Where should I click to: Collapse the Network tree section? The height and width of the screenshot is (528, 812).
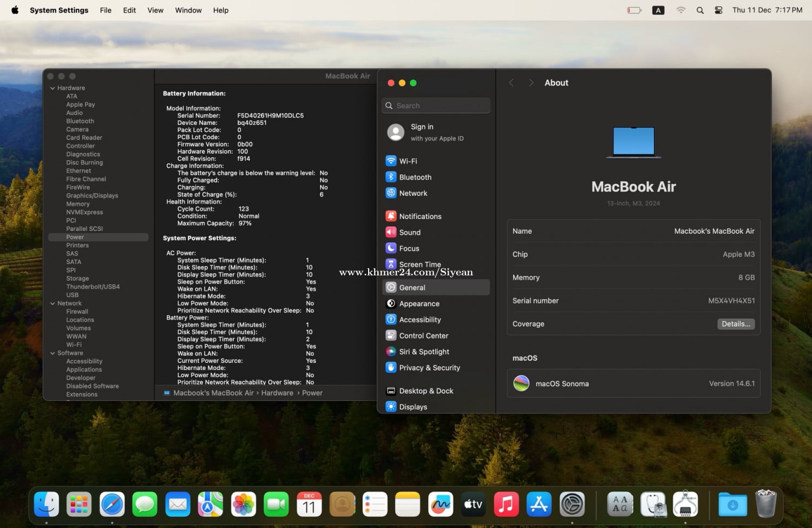click(x=53, y=303)
